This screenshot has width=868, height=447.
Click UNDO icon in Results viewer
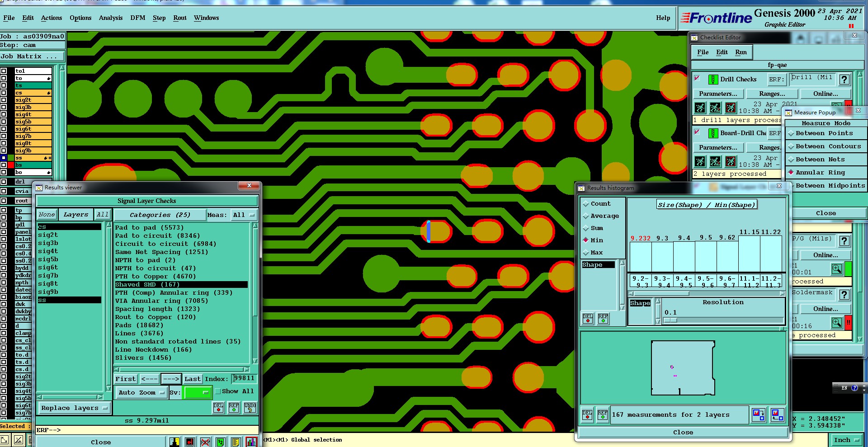(250, 407)
